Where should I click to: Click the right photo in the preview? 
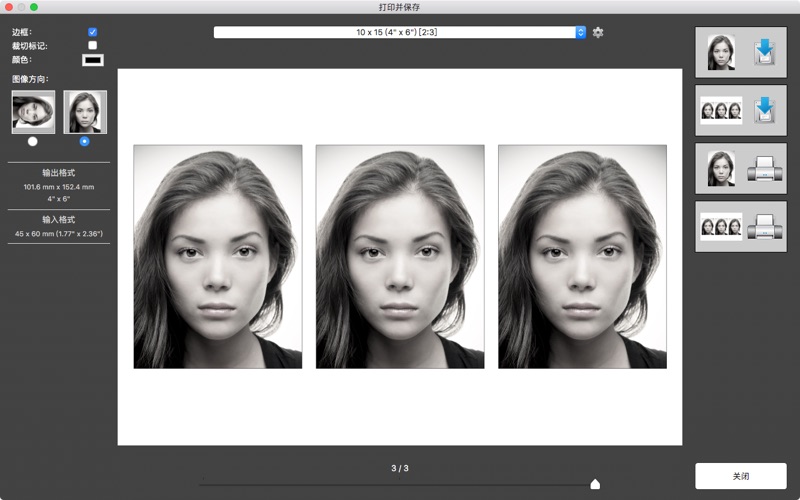[582, 256]
